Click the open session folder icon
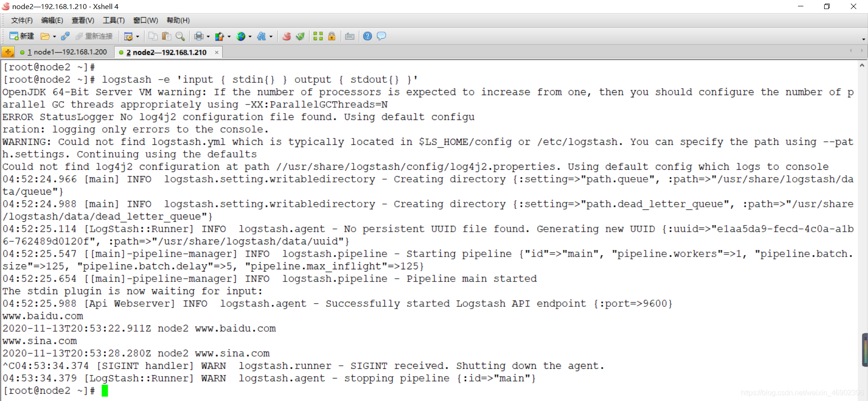Screen dimensions: 868x401 [x=45, y=36]
